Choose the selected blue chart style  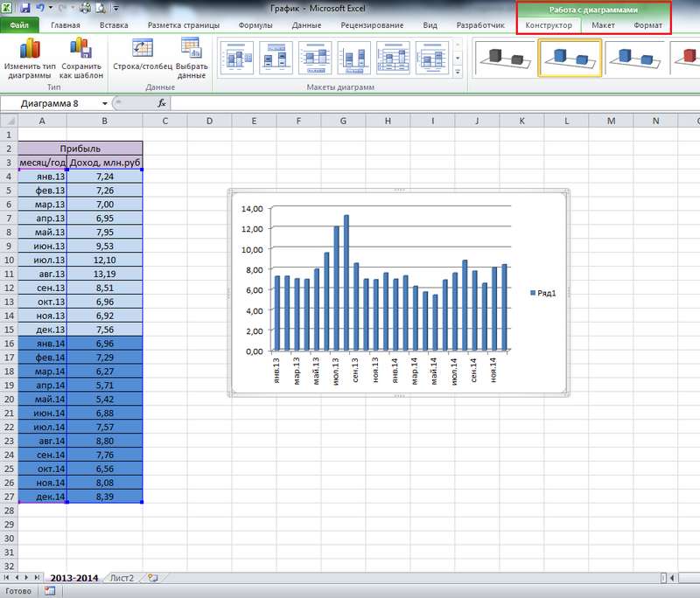570,59
